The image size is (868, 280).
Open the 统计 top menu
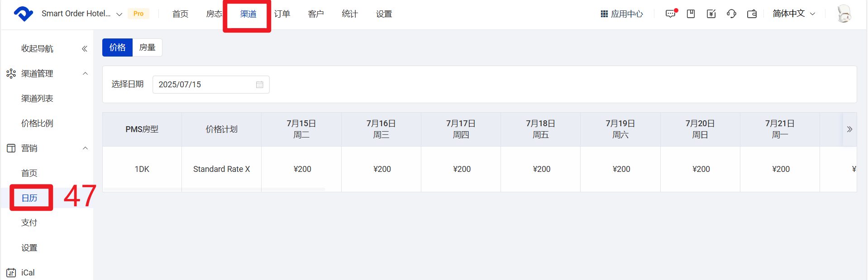349,14
